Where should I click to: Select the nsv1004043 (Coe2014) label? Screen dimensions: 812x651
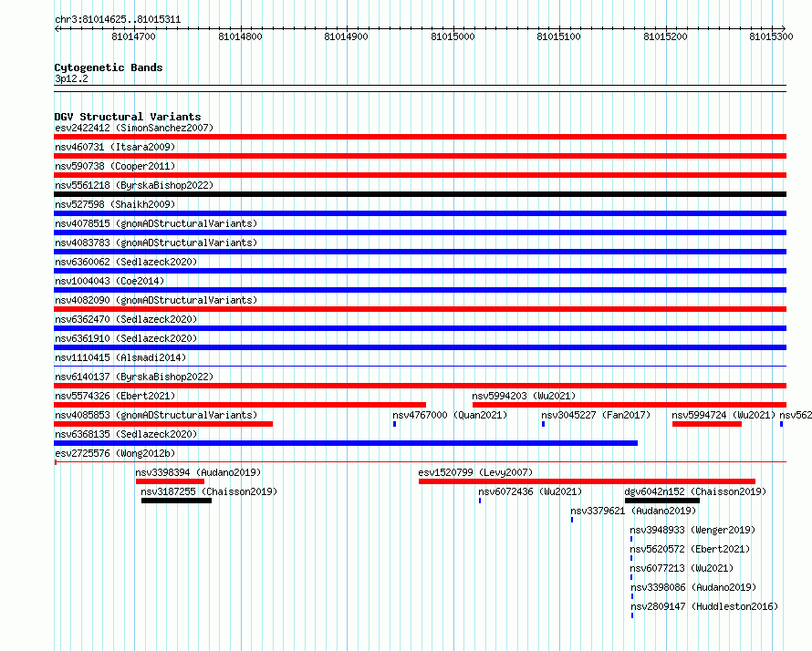coord(109,281)
